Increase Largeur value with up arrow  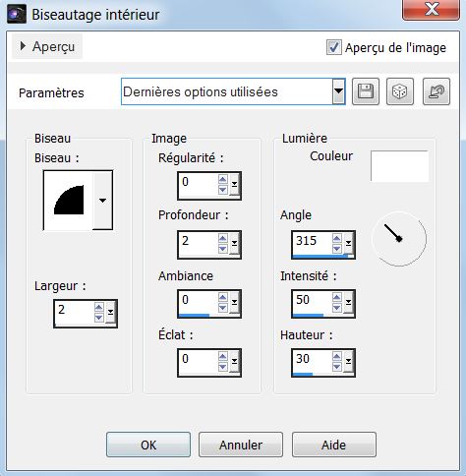tap(99, 307)
